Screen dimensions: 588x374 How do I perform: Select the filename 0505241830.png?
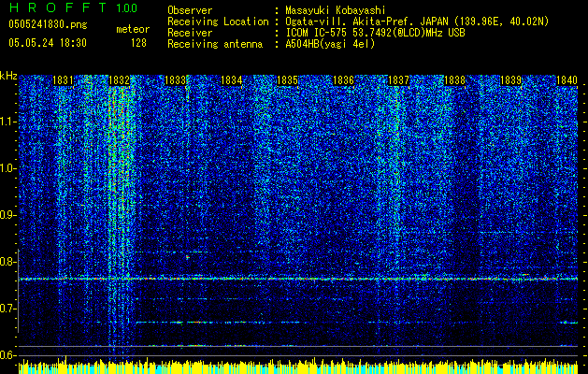pyautogui.click(x=48, y=25)
